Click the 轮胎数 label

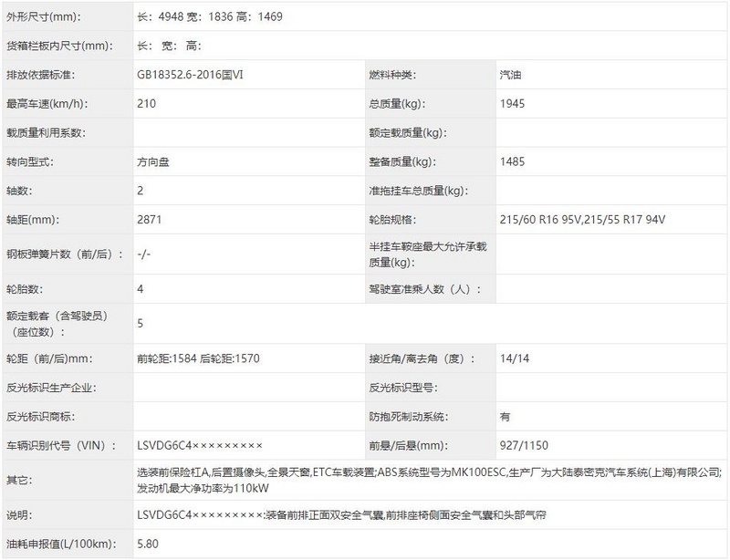click(25, 289)
